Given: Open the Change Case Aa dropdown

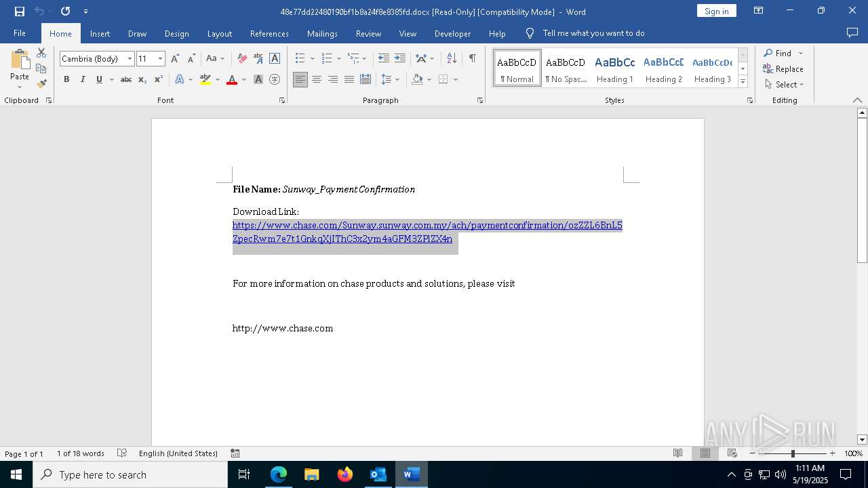Looking at the screenshot, I should pos(215,59).
